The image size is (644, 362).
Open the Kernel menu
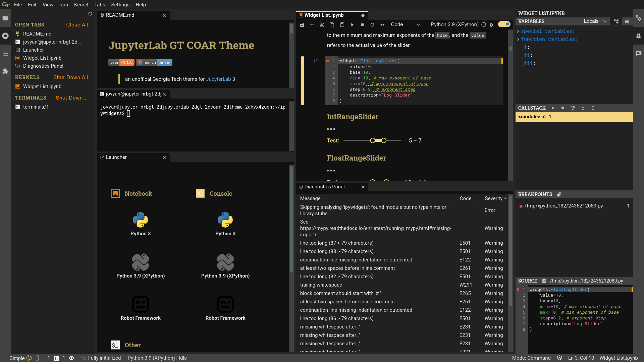[x=81, y=5]
